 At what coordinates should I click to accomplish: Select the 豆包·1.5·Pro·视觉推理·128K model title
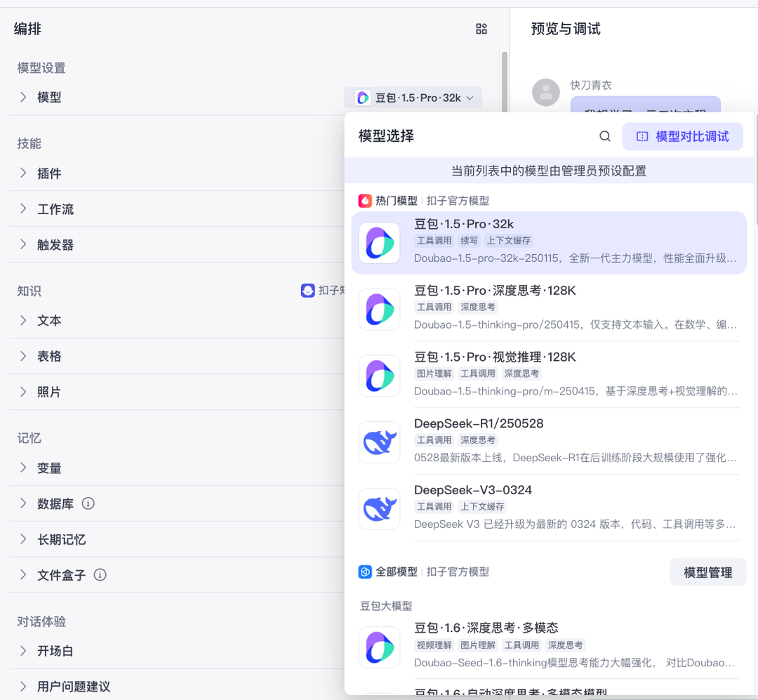coord(495,357)
